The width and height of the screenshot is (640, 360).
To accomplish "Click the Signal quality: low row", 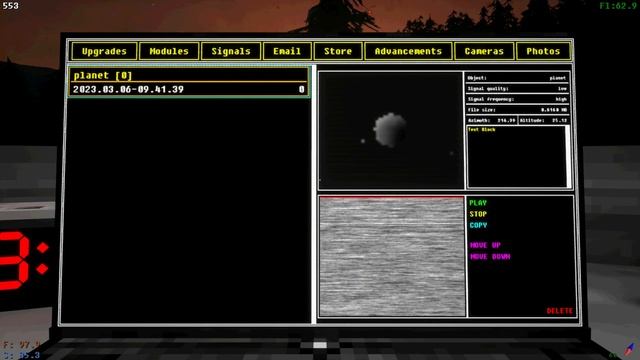I will tap(517, 89).
